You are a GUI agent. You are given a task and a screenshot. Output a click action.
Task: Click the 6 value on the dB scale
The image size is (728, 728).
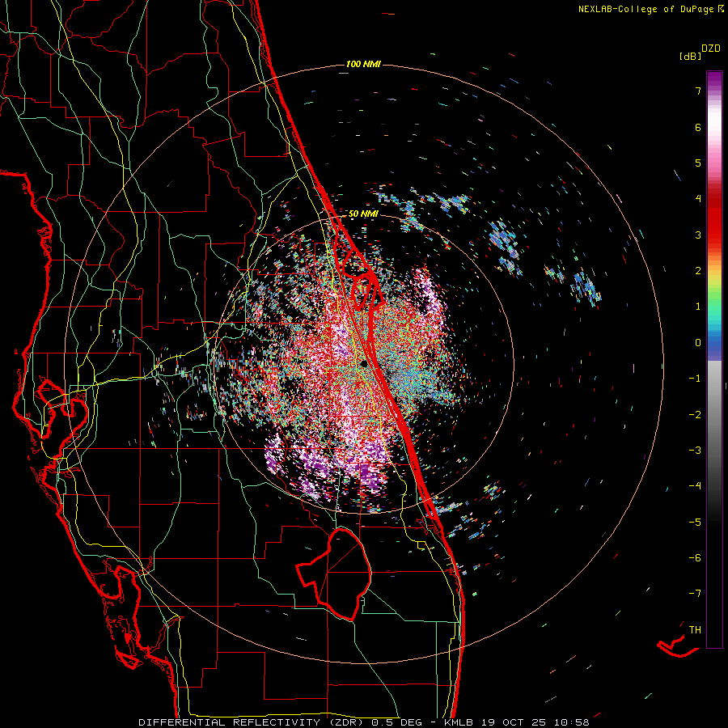pyautogui.click(x=698, y=127)
